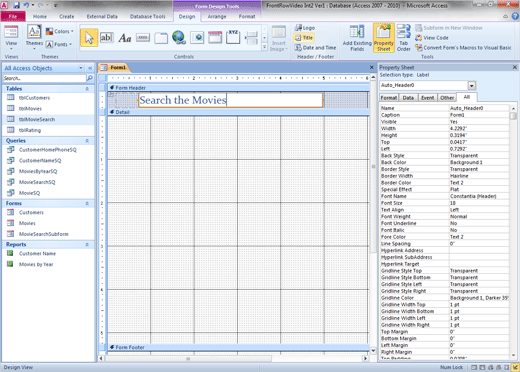Click the Title button in Header/Footer
This screenshot has width=520, height=372.
coord(304,38)
